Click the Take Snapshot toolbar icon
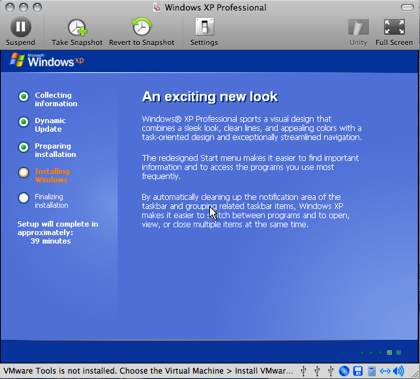The height and width of the screenshot is (379, 420). pyautogui.click(x=77, y=27)
